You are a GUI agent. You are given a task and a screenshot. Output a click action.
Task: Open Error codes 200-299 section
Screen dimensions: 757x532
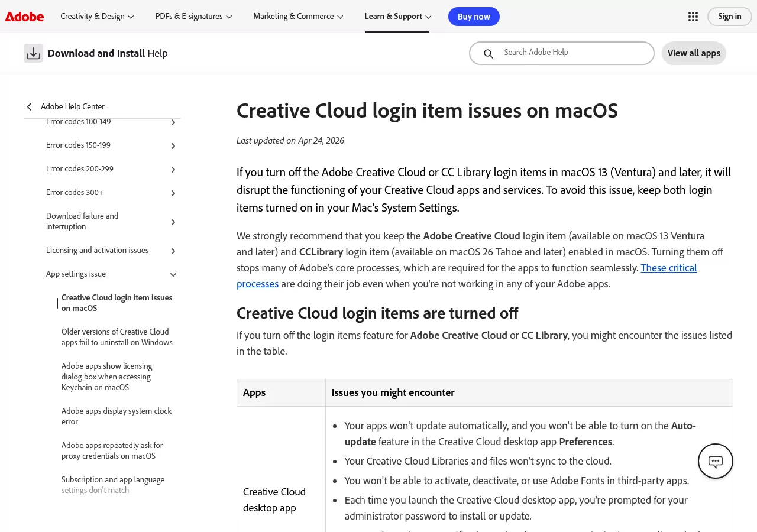pyautogui.click(x=80, y=169)
